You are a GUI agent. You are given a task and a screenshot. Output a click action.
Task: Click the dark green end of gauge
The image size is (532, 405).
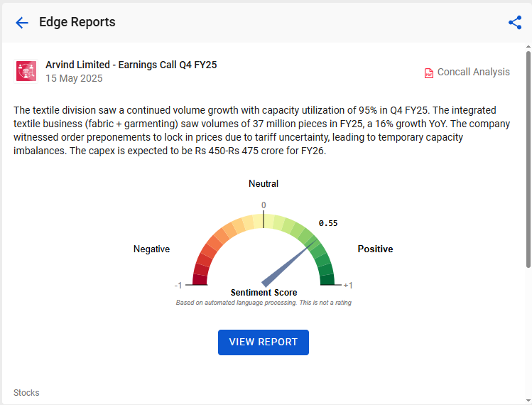(327, 280)
